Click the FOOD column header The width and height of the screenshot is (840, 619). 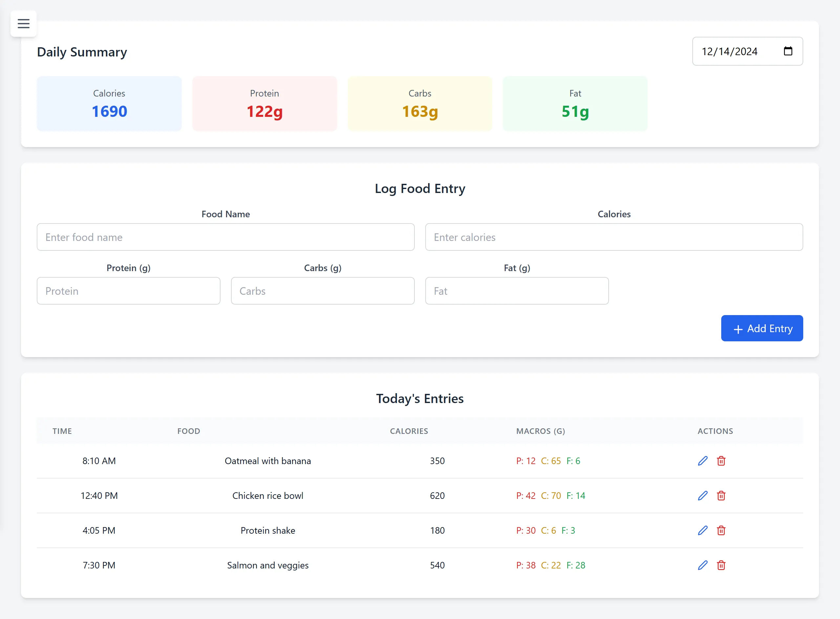click(x=189, y=431)
